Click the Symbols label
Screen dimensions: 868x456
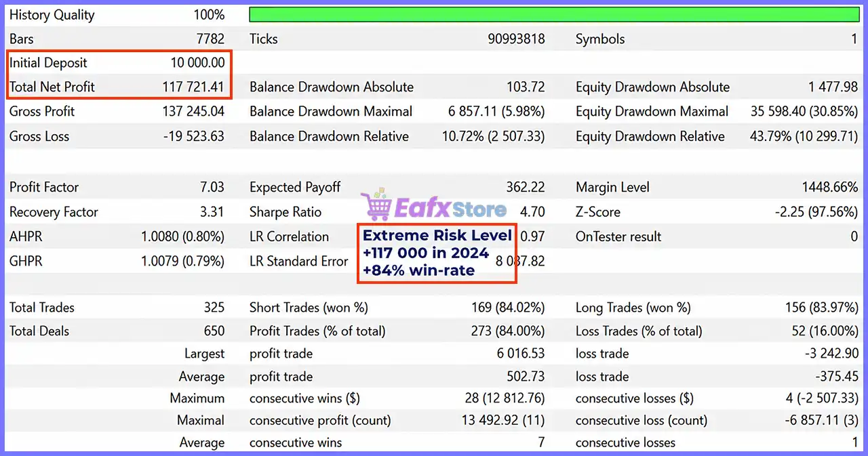coord(600,39)
